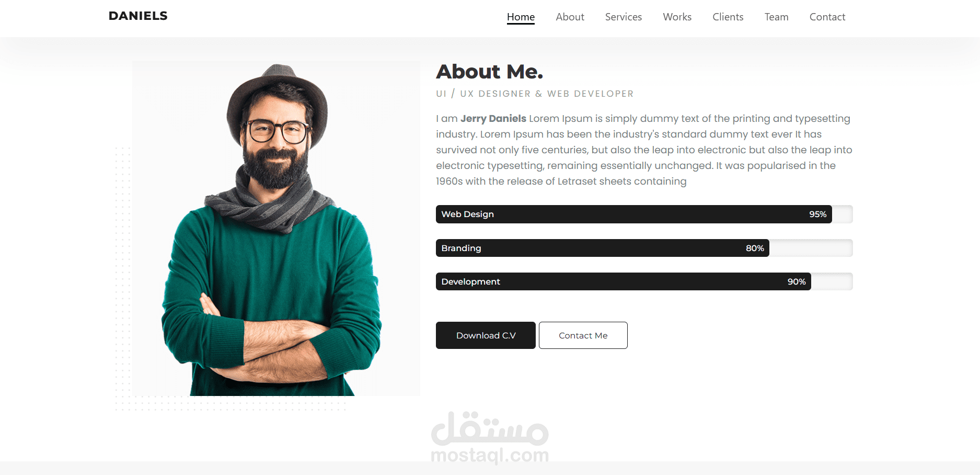Viewport: 980px width, 475px height.
Task: Click the Contact Me button
Action: [x=583, y=335]
